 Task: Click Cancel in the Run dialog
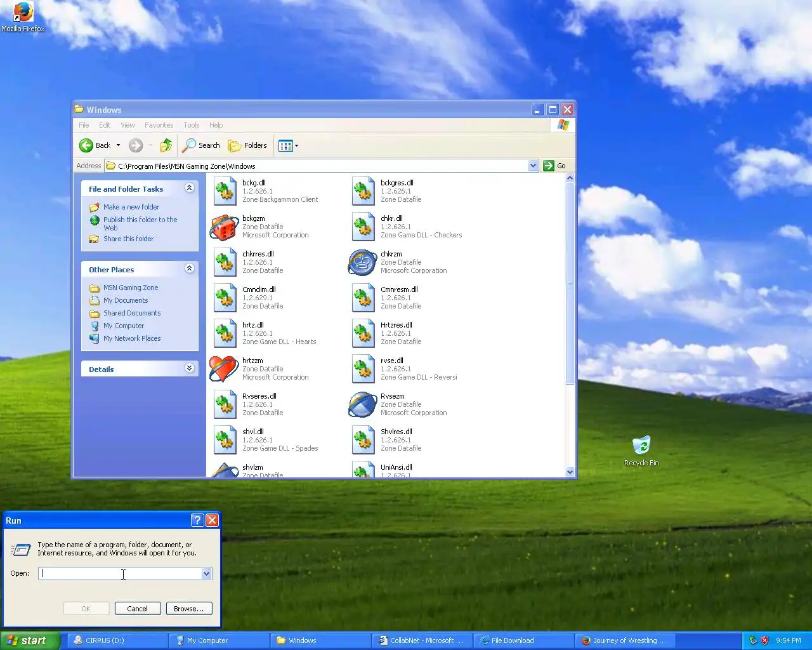[137, 609]
